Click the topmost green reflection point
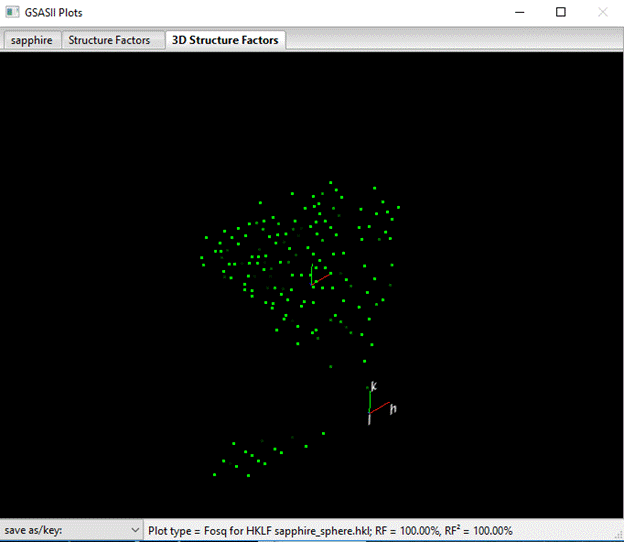624x542 pixels. tap(330, 182)
